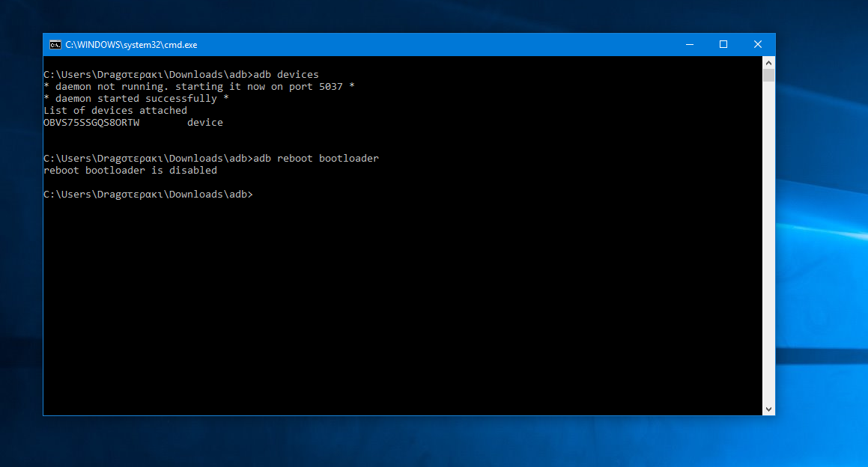Viewport: 868px width, 467px height.
Task: Click the "daemon started successfully" line
Action: (x=136, y=99)
